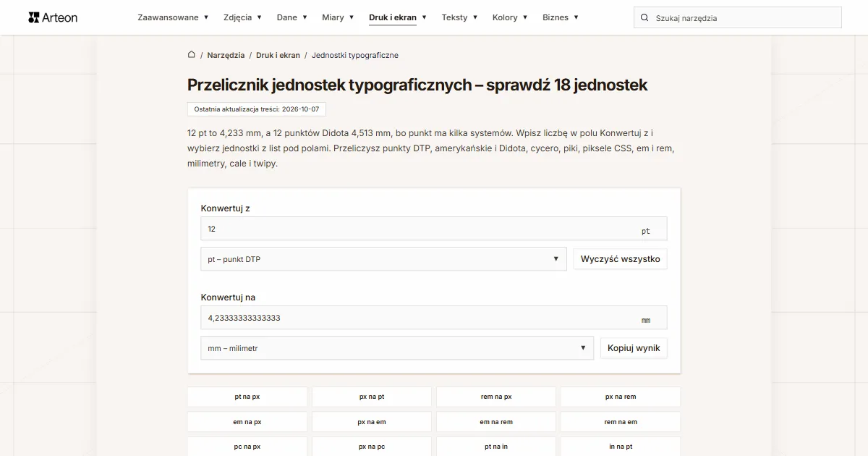
Task: Click the search magnifier icon
Action: point(644,17)
